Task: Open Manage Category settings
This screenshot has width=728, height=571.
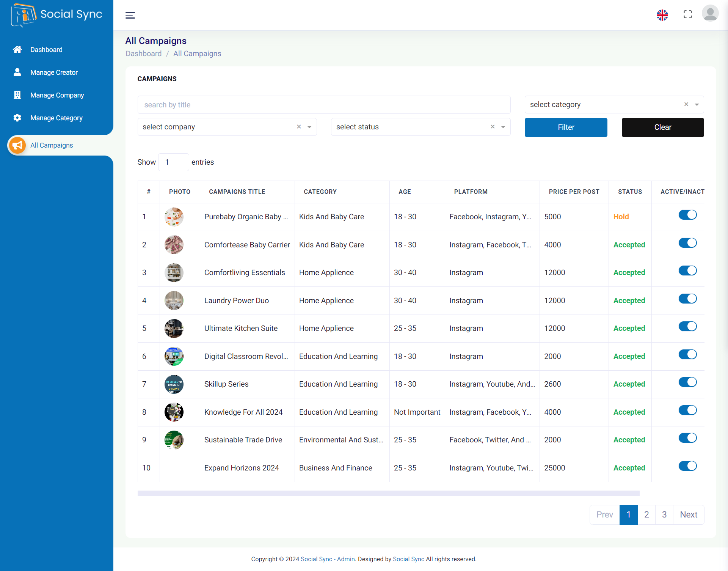Action: 56,118
